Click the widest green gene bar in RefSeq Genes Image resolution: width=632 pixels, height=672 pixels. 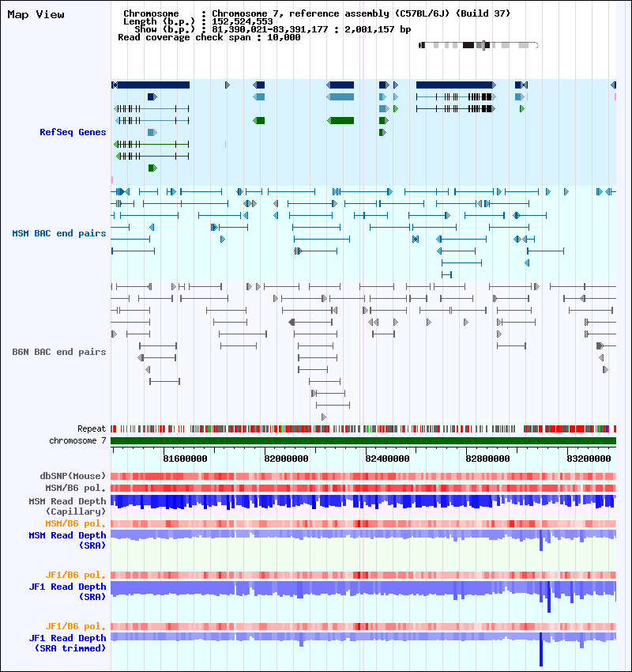tap(340, 121)
